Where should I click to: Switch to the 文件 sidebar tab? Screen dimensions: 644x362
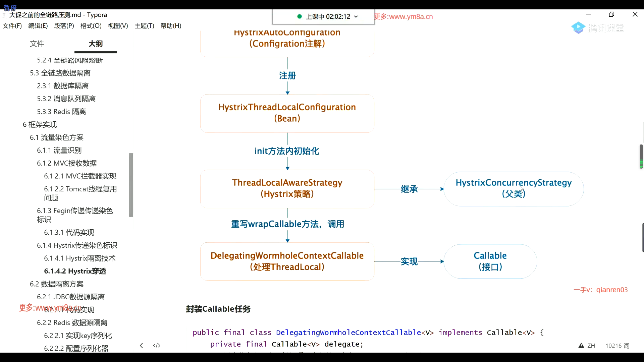pos(37,44)
